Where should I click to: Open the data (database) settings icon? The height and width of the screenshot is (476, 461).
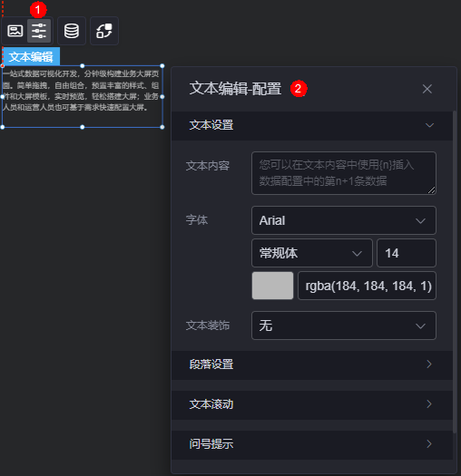tap(72, 31)
